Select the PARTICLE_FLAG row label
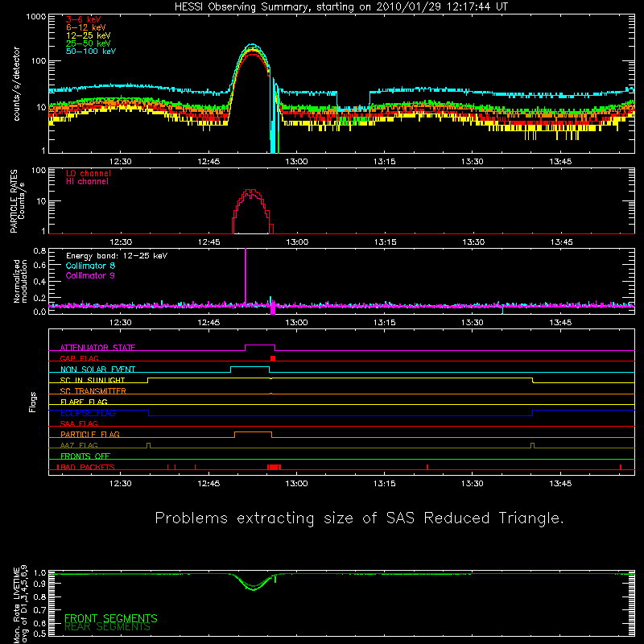The image size is (644, 644). pos(89,435)
